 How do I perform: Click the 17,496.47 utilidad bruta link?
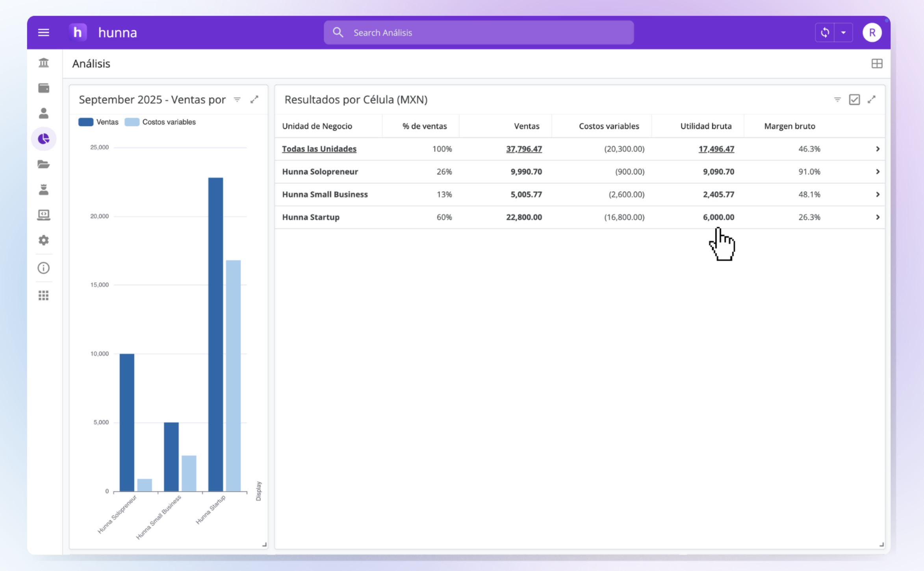coord(716,149)
